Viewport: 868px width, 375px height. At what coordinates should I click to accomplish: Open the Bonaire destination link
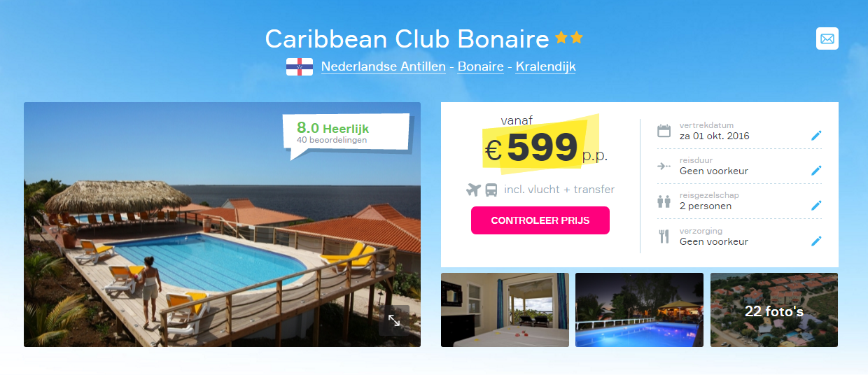coord(481,66)
